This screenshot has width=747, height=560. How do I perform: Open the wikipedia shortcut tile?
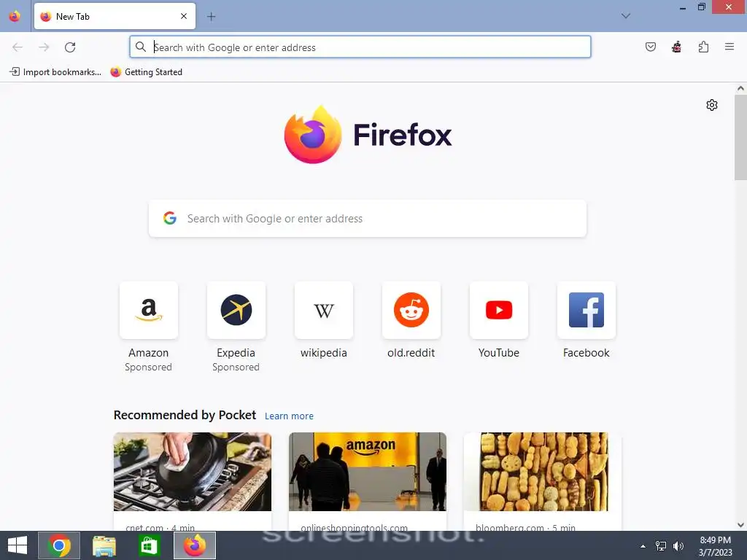(323, 311)
